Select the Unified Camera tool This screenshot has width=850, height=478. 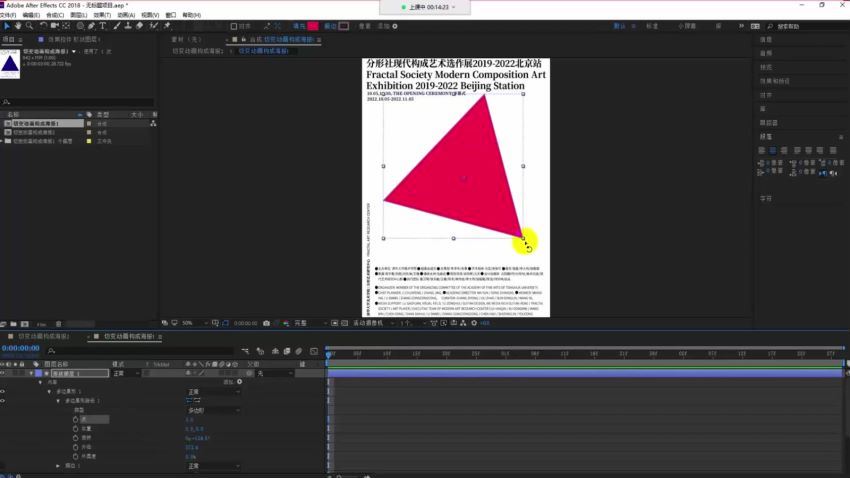pos(54,25)
